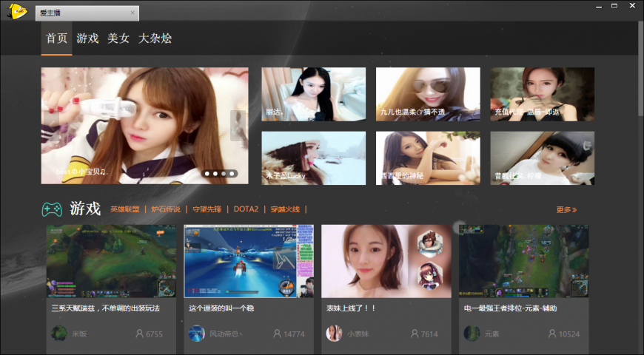The height and width of the screenshot is (355, 644).
Task: Click 风动帝总 streamer avatar icon
Action: pos(197,334)
